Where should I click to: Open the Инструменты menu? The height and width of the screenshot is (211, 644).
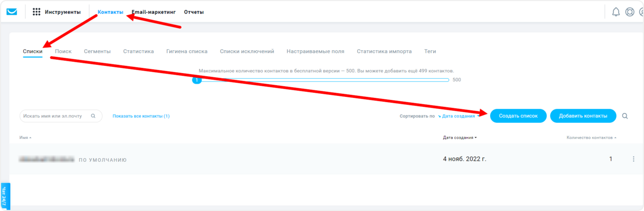[x=62, y=12]
